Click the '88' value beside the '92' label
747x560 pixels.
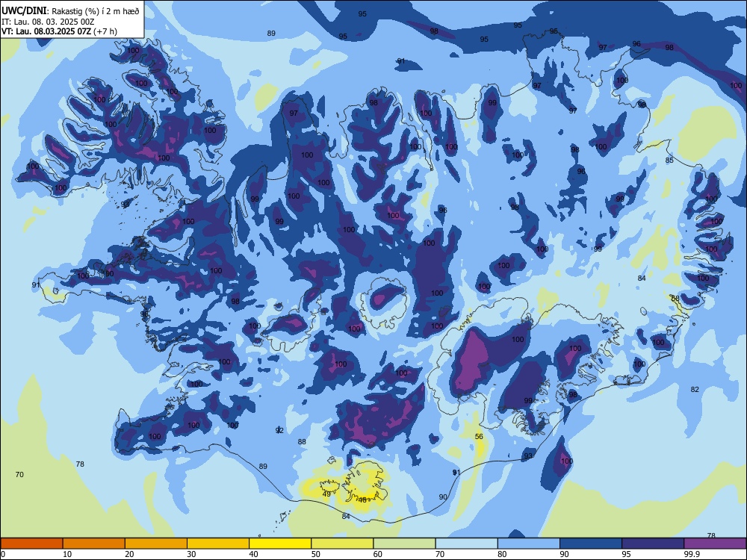[x=302, y=441]
